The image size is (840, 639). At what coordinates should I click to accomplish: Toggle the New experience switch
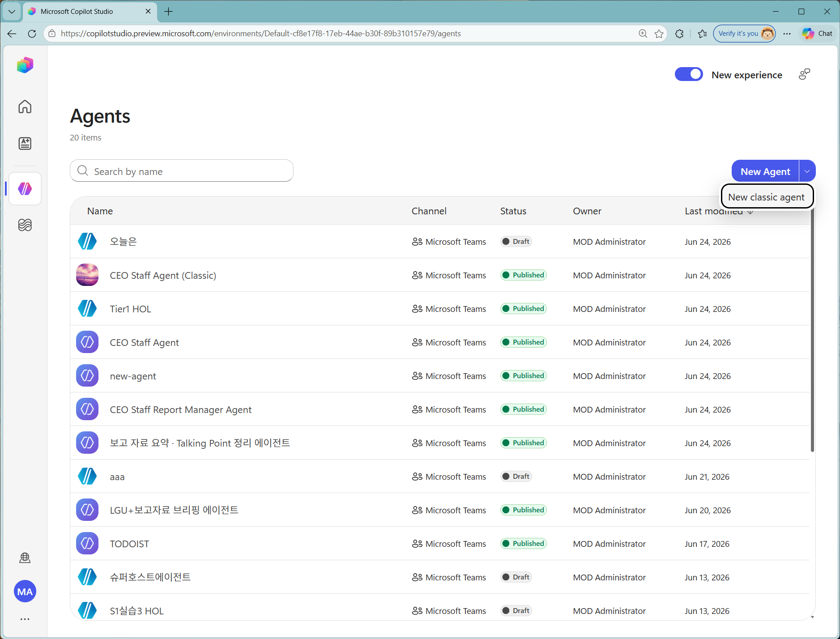point(689,74)
